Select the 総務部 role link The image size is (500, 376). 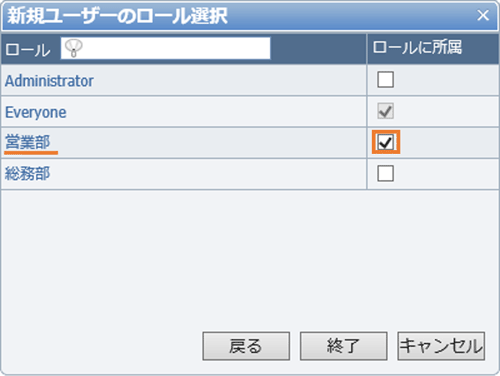tap(27, 174)
